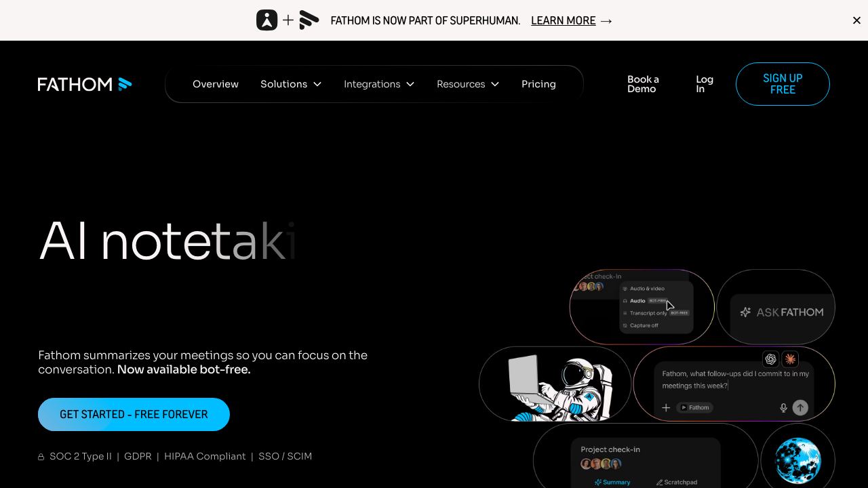Image resolution: width=868 pixels, height=488 pixels.
Task: Dismiss the announcement banner with the X
Action: (856, 20)
